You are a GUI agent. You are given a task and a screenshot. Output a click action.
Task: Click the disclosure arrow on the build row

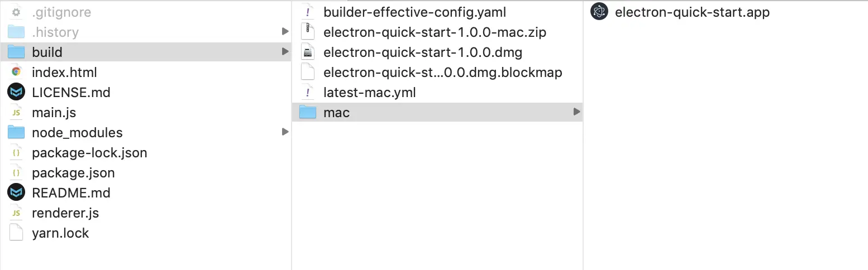click(x=285, y=52)
